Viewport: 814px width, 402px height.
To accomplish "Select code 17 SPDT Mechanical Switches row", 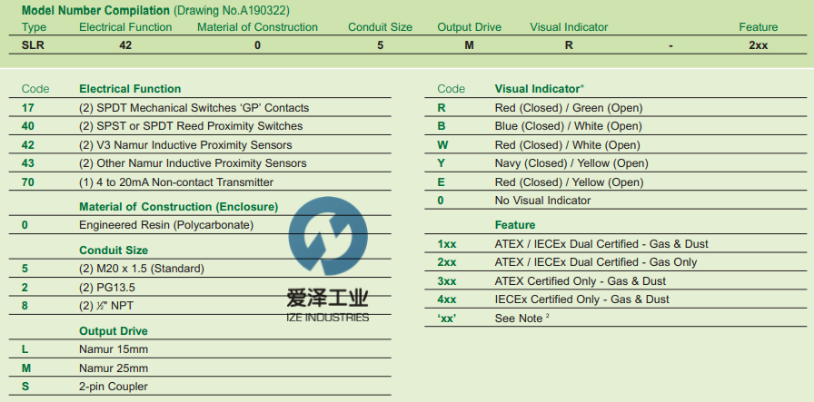I will (x=194, y=108).
